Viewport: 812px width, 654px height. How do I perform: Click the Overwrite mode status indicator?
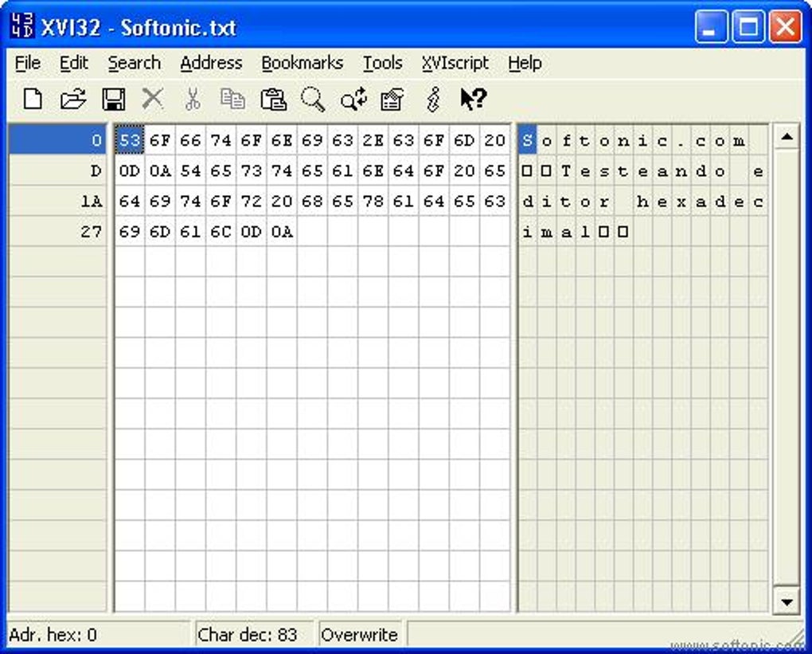coord(360,634)
